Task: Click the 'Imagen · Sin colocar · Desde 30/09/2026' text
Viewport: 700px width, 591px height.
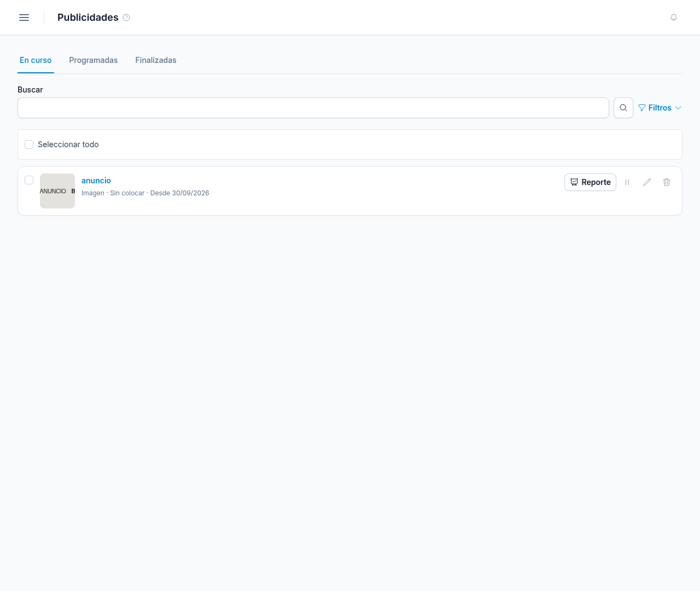Action: 145,193
